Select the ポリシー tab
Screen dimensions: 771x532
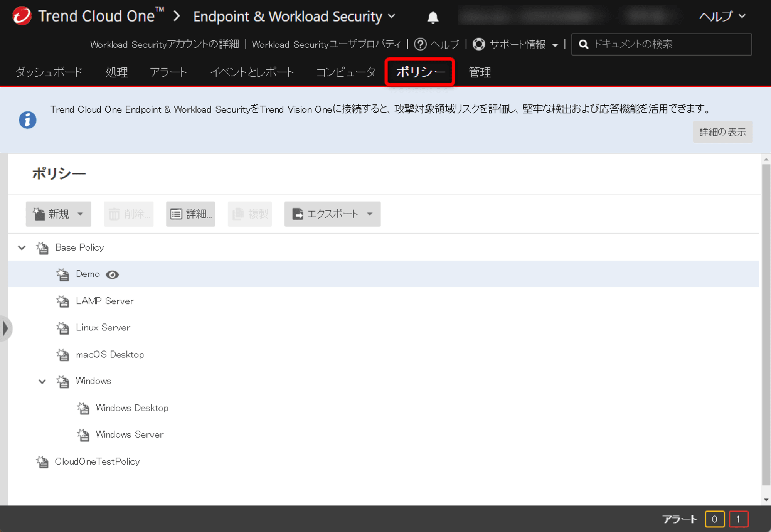click(x=420, y=72)
